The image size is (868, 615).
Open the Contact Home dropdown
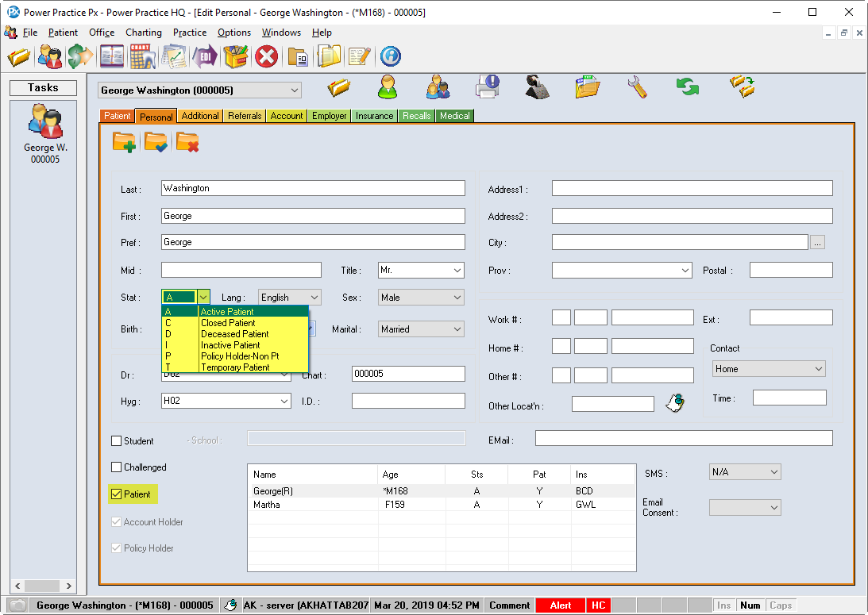coord(818,369)
